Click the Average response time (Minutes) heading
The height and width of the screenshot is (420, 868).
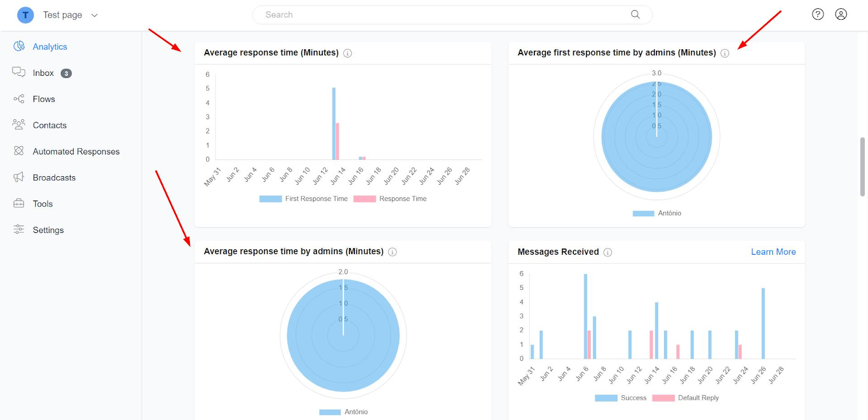coord(271,53)
